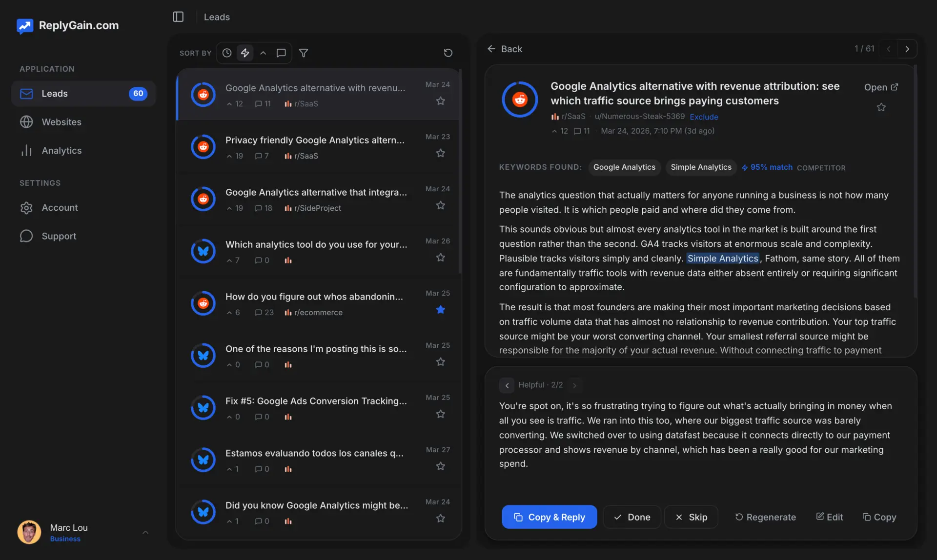Star the Fix #5 Google Ads lead

point(441,414)
